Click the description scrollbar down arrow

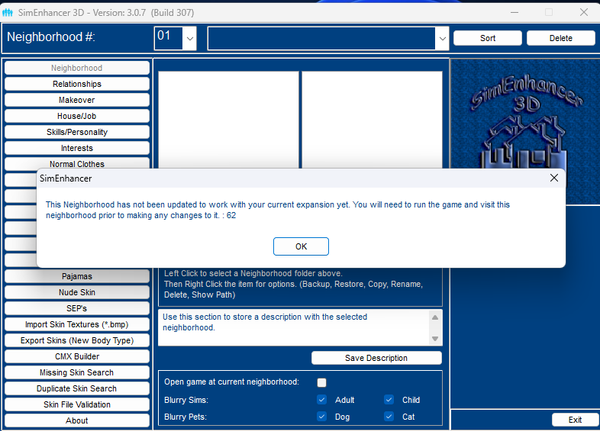(x=435, y=338)
